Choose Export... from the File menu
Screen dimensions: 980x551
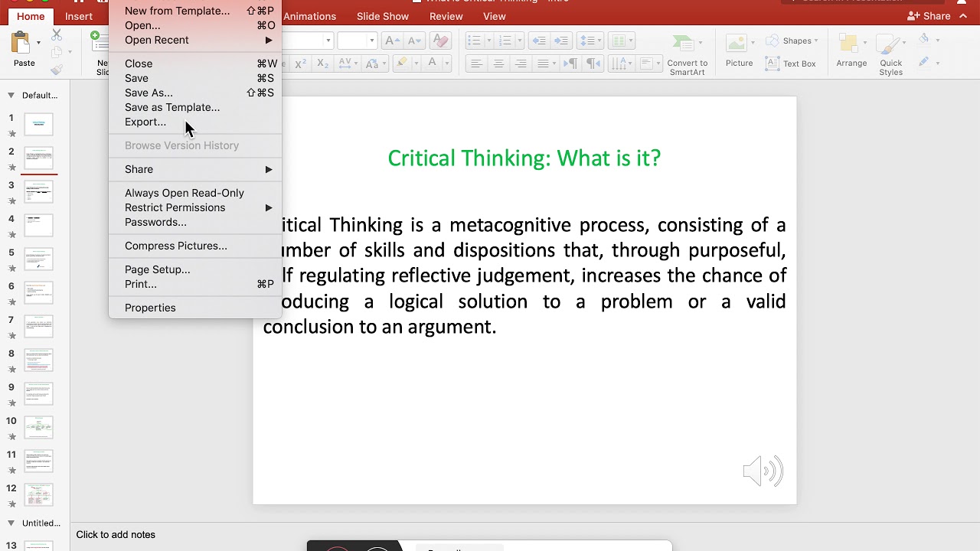tap(145, 122)
